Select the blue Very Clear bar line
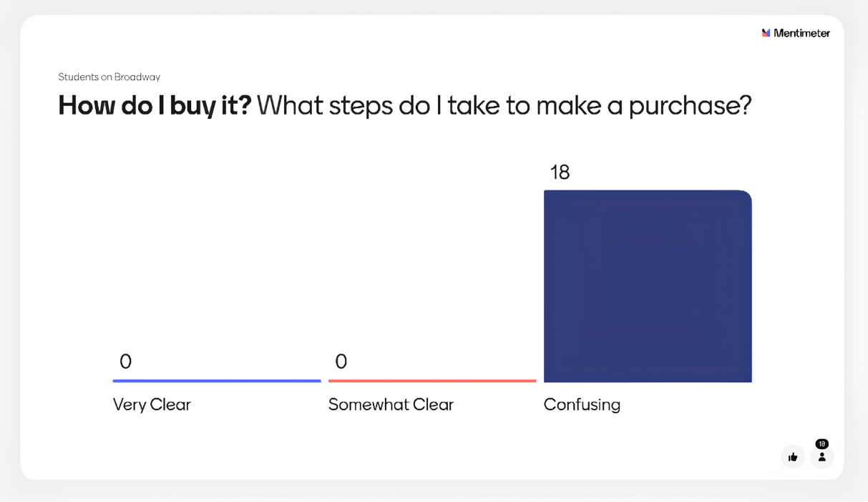 [217, 381]
